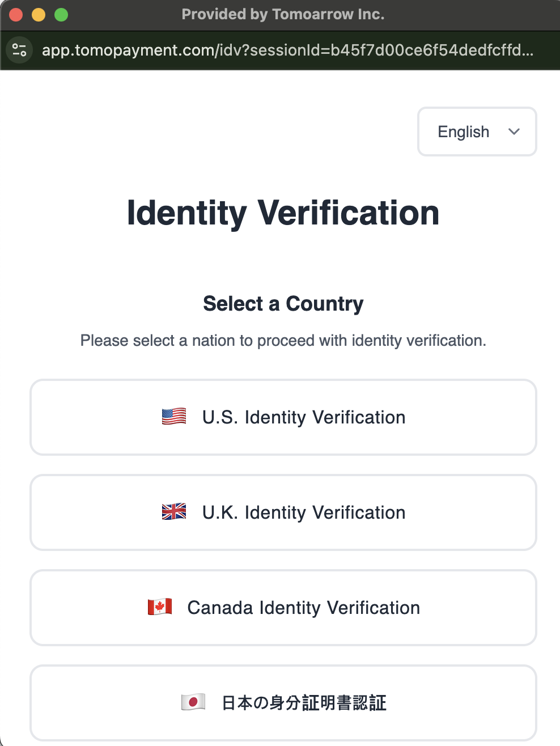This screenshot has width=560, height=746.
Task: Select Canada Identity Verification option
Action: pyautogui.click(x=304, y=608)
